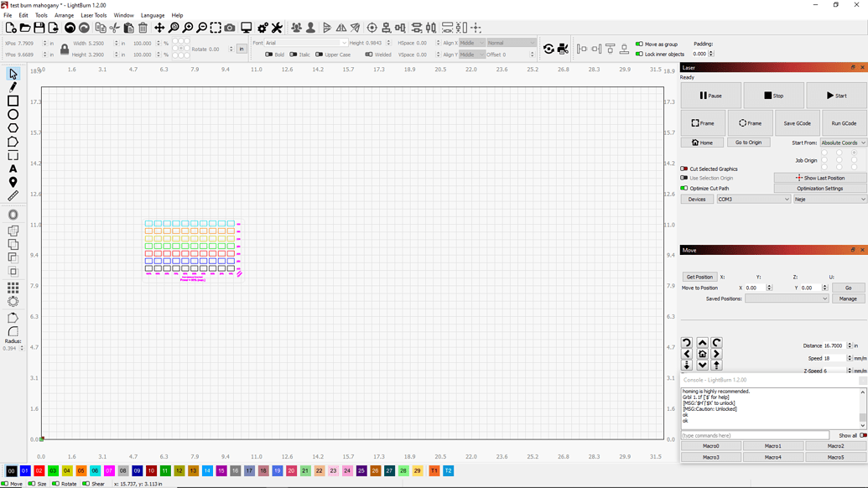
Task: Open the Arrange menu
Action: 64,15
